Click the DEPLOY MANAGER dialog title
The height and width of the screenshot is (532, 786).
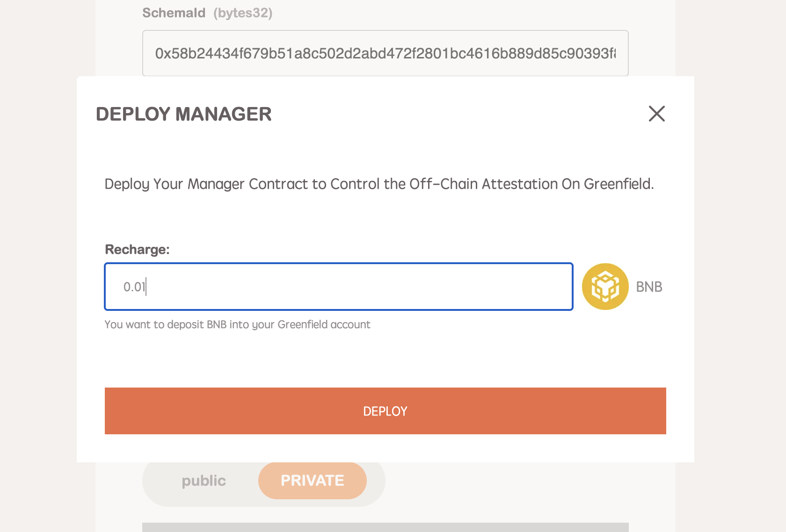tap(183, 114)
